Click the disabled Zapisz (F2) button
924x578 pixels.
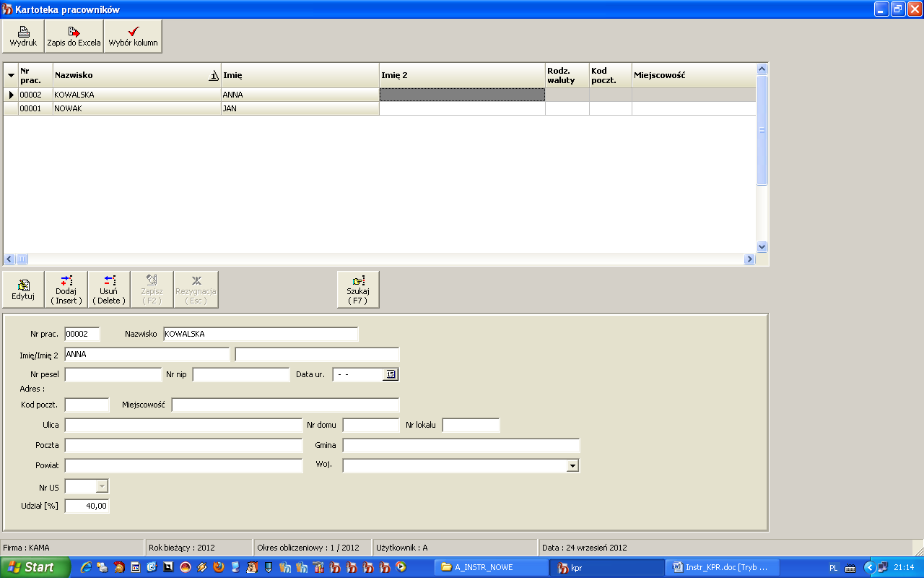[x=152, y=290]
